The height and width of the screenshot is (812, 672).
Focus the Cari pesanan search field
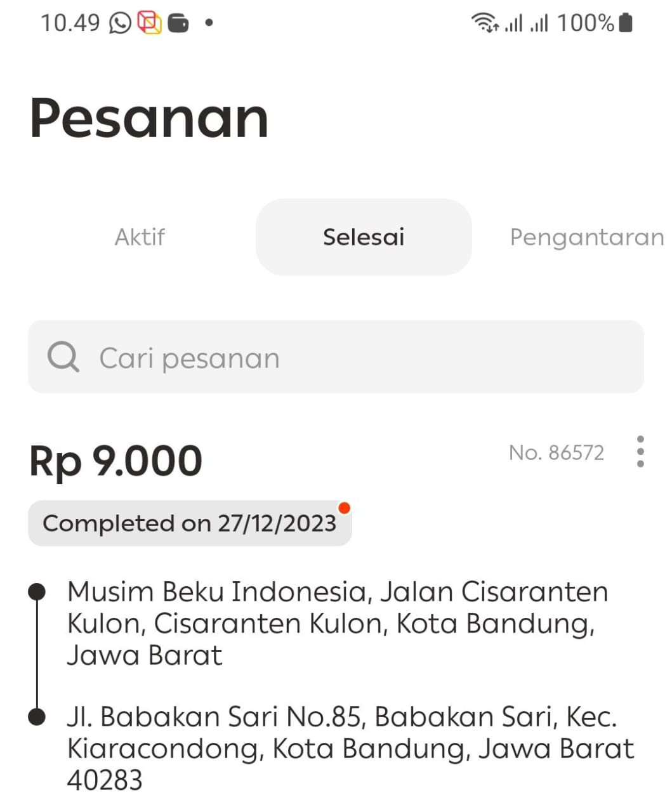[355, 357]
